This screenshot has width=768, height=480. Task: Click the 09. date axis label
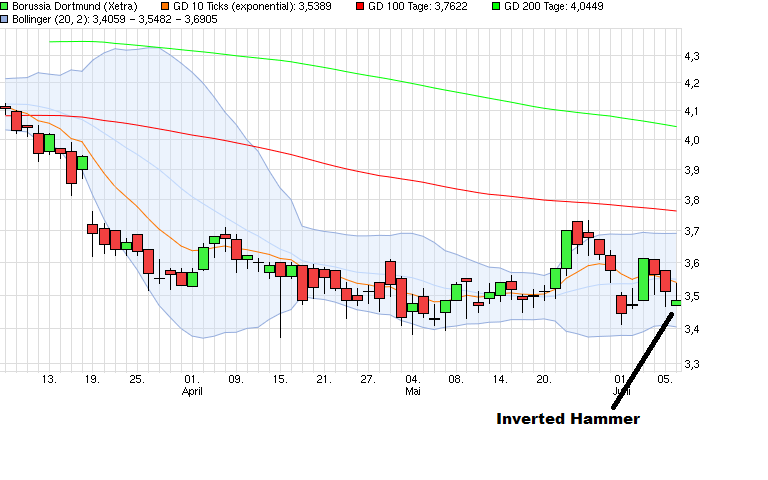click(x=236, y=380)
